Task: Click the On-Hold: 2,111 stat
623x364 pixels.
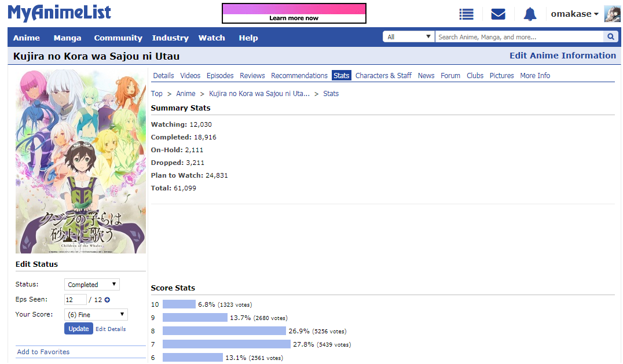Action: 177,150
